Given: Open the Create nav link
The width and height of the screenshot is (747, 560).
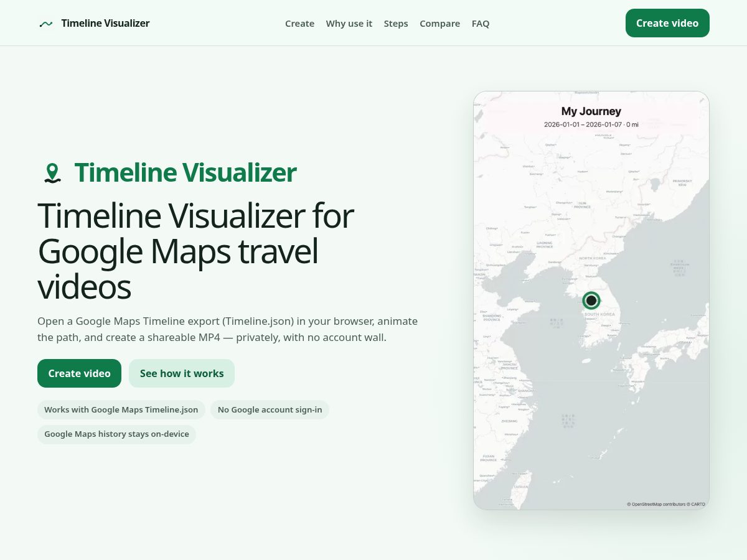Looking at the screenshot, I should [299, 24].
